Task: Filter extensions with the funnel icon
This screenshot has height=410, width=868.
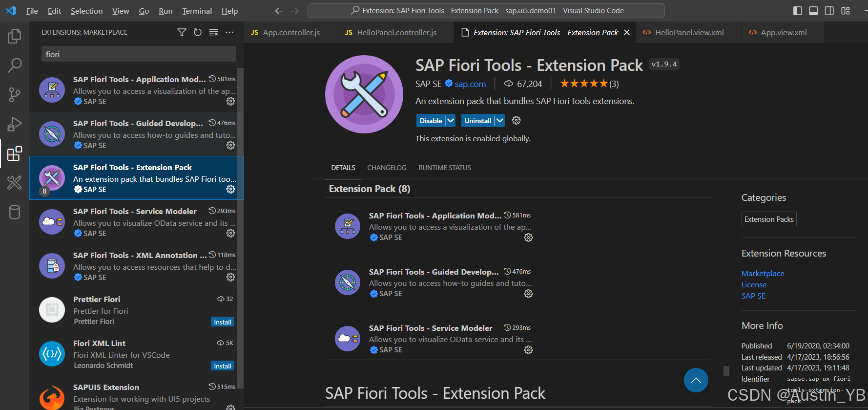Action: click(x=182, y=32)
